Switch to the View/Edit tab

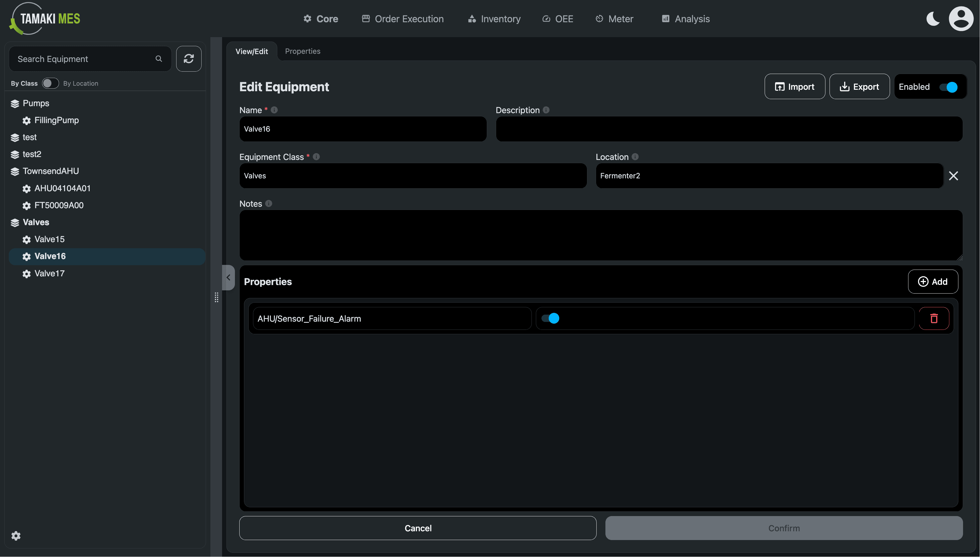(252, 51)
